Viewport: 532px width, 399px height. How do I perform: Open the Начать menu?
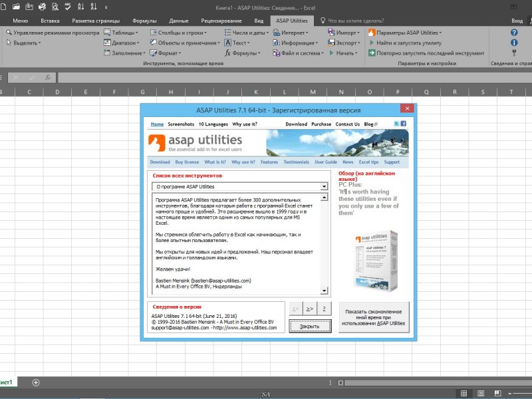(x=342, y=53)
